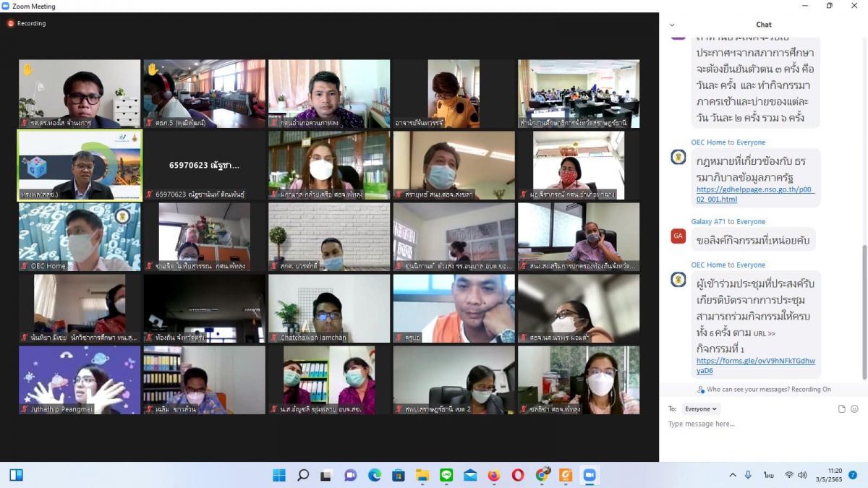The image size is (868, 488).
Task: Open the emoji picker in chat
Action: point(854,409)
